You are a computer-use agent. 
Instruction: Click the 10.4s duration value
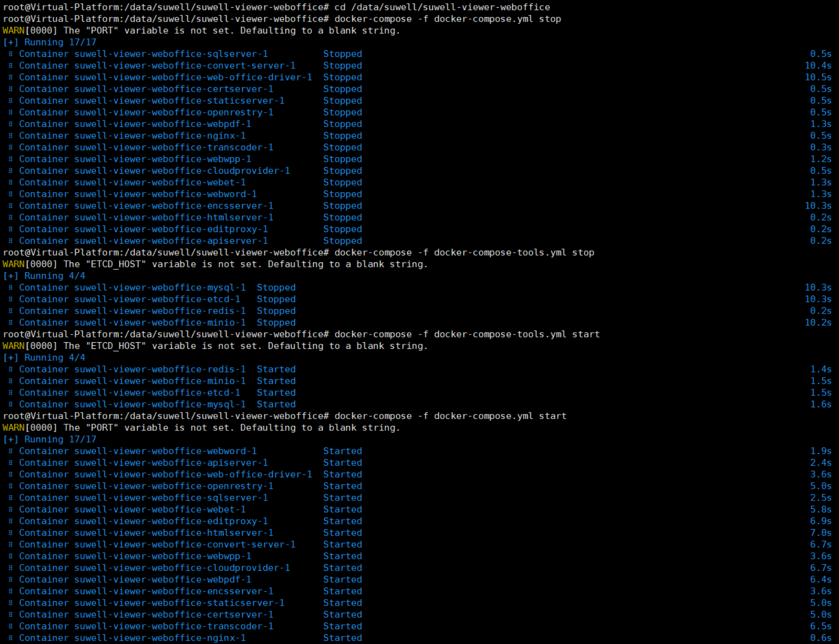click(x=817, y=66)
